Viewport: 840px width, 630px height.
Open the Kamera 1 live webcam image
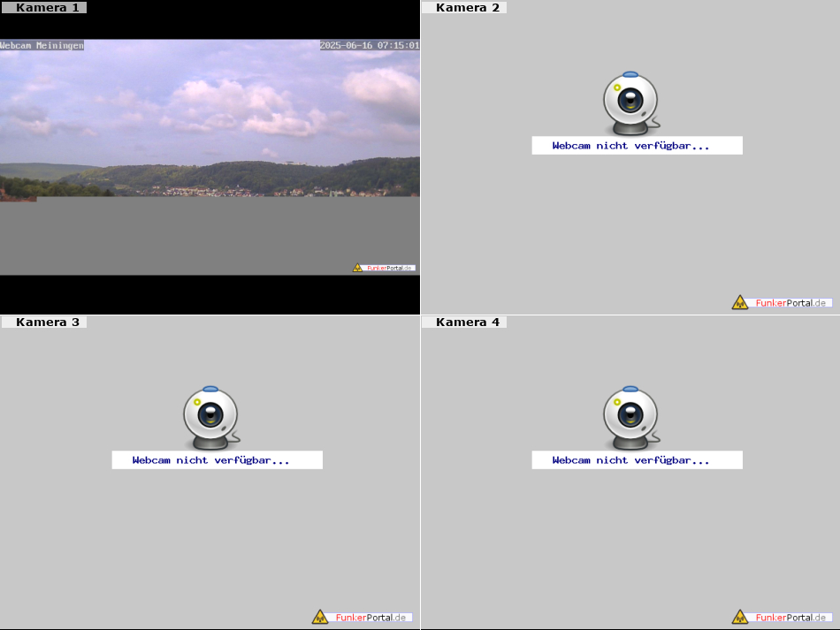(210, 156)
